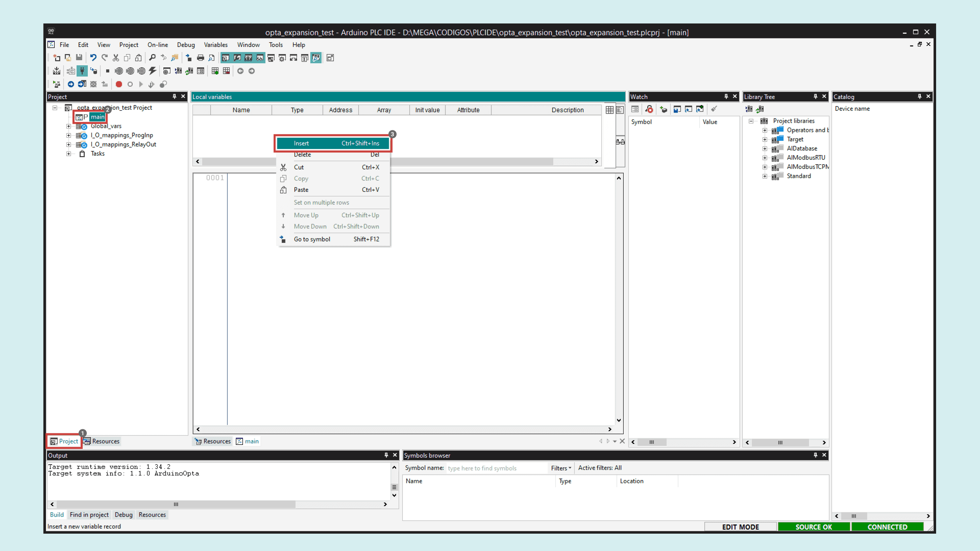Image resolution: width=980 pixels, height=551 pixels.
Task: Switch to the Find in project tab
Action: pos(89,515)
